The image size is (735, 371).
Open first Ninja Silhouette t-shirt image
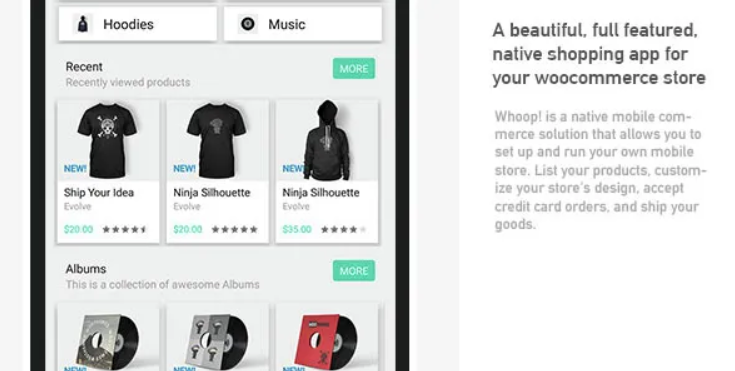(x=217, y=140)
